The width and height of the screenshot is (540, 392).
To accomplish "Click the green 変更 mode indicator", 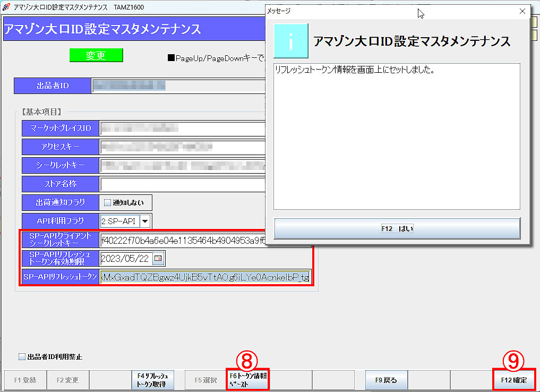I will pyautogui.click(x=96, y=55).
